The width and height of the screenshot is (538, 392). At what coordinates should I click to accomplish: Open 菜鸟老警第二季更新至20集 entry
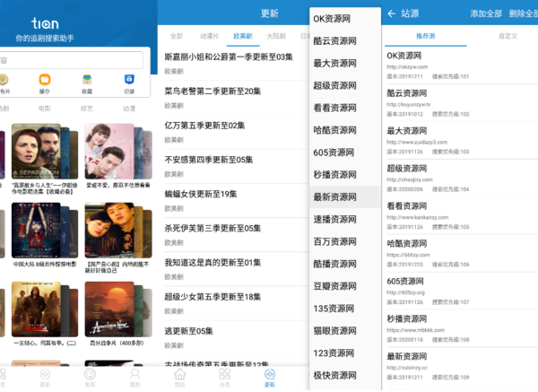point(213,91)
